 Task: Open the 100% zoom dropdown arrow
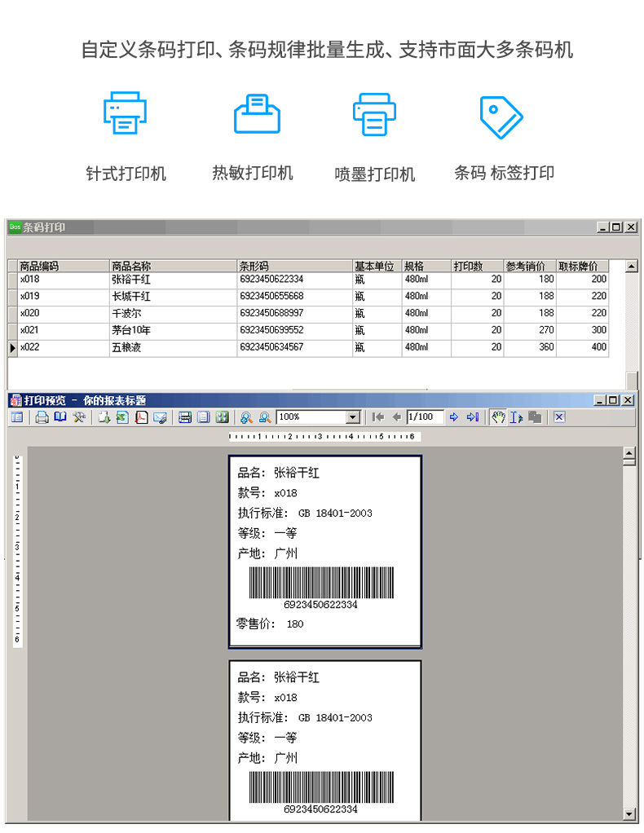[x=353, y=417]
